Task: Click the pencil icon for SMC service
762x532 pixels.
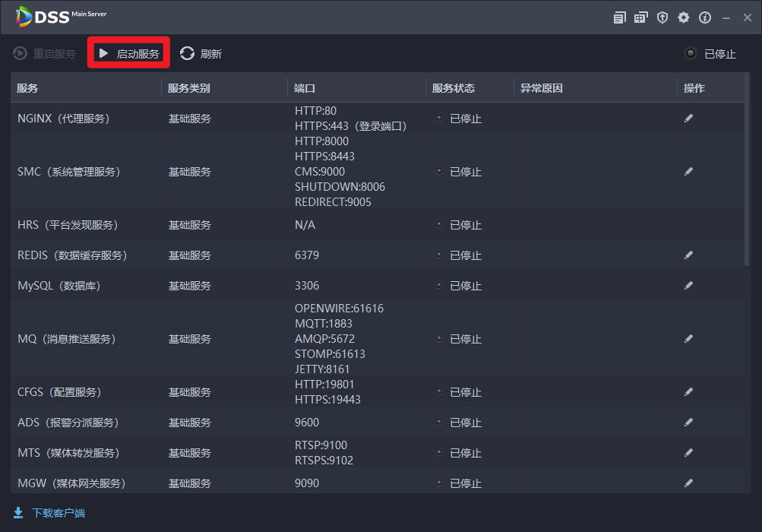Action: point(688,172)
